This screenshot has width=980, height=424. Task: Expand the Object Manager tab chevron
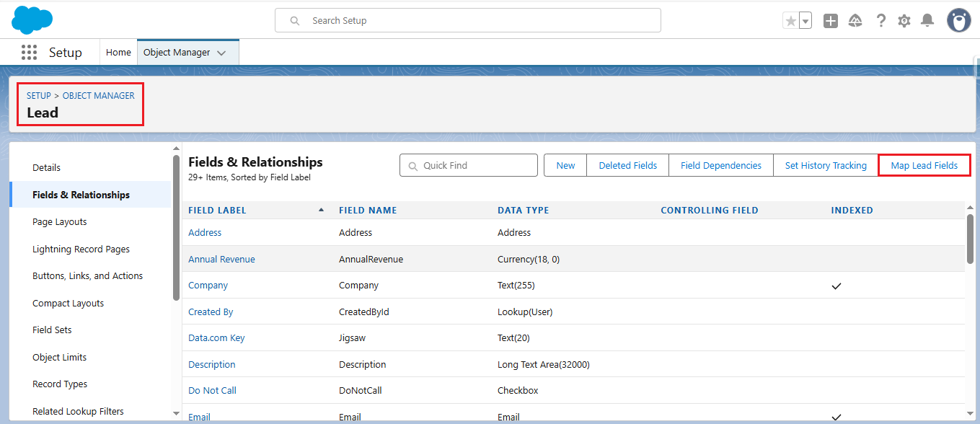[x=221, y=53]
